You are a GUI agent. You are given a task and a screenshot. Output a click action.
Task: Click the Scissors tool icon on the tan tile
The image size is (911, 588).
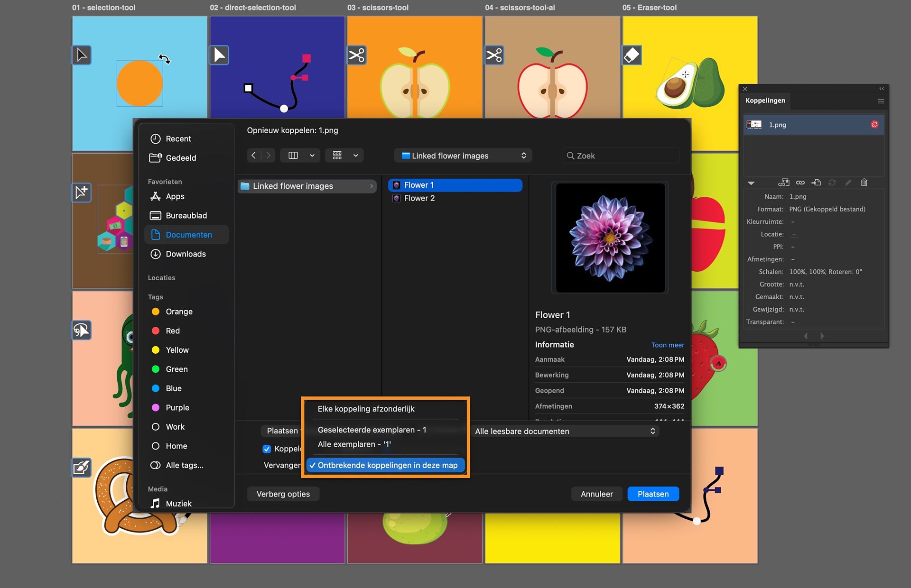point(494,55)
